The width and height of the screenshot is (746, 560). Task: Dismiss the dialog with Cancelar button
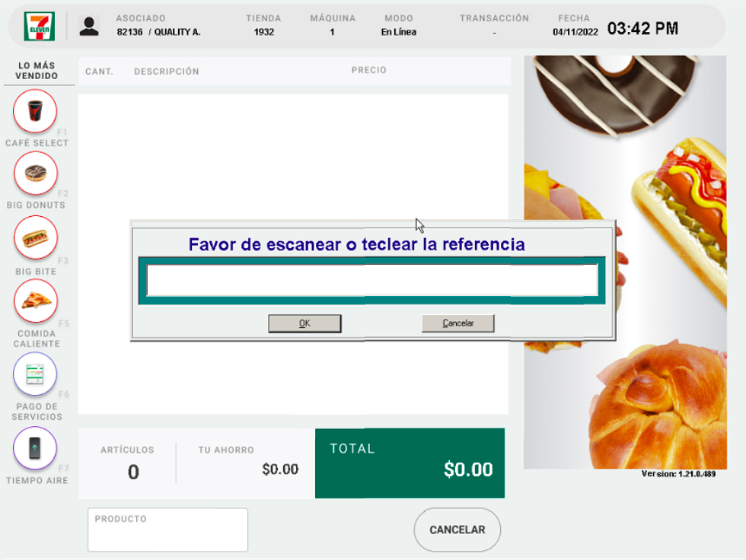click(x=457, y=323)
